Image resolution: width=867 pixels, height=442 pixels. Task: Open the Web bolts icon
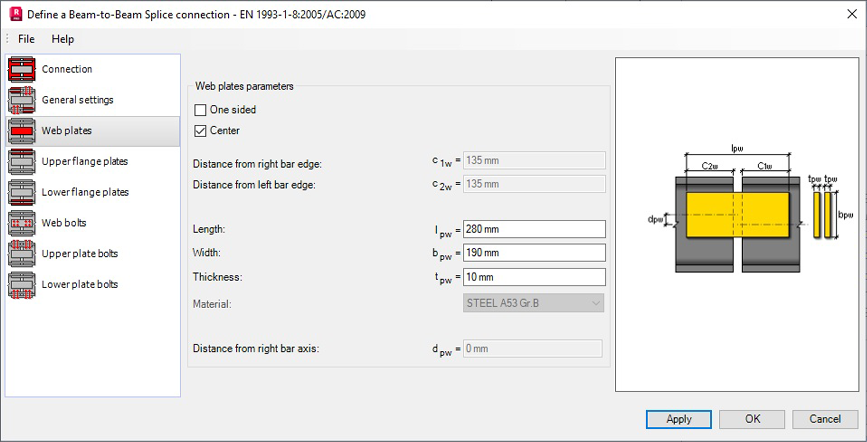pos(22,223)
